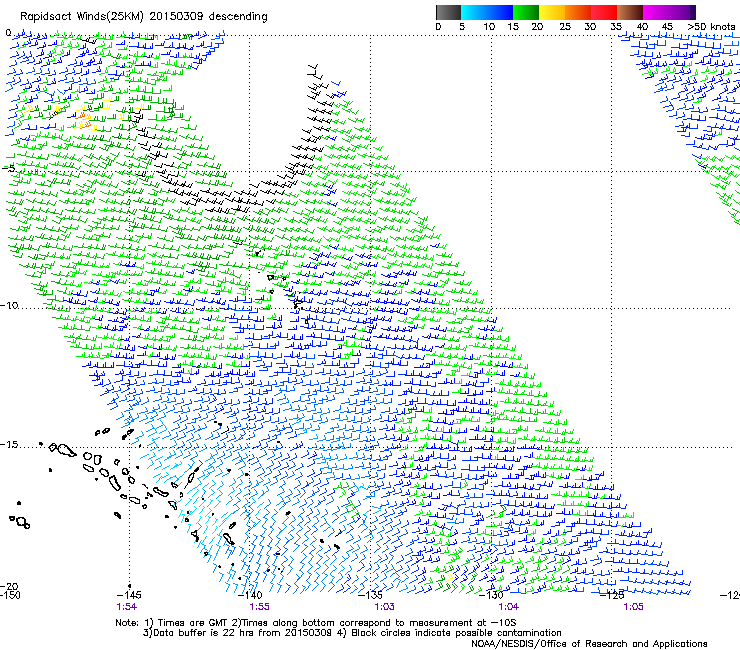Click the '-135' longitude axis label
Screen dimensions: 740x650
coord(370,595)
